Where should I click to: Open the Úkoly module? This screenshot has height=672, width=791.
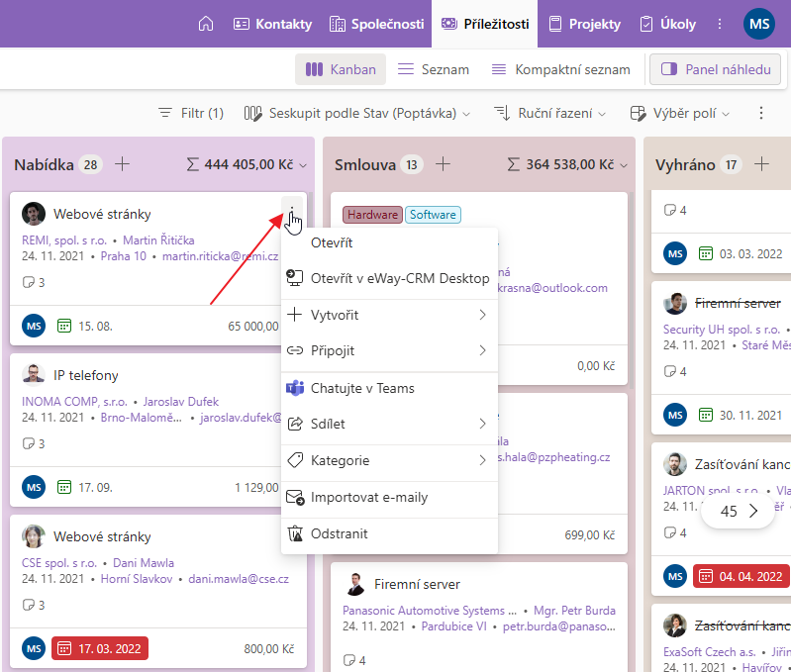pos(667,24)
